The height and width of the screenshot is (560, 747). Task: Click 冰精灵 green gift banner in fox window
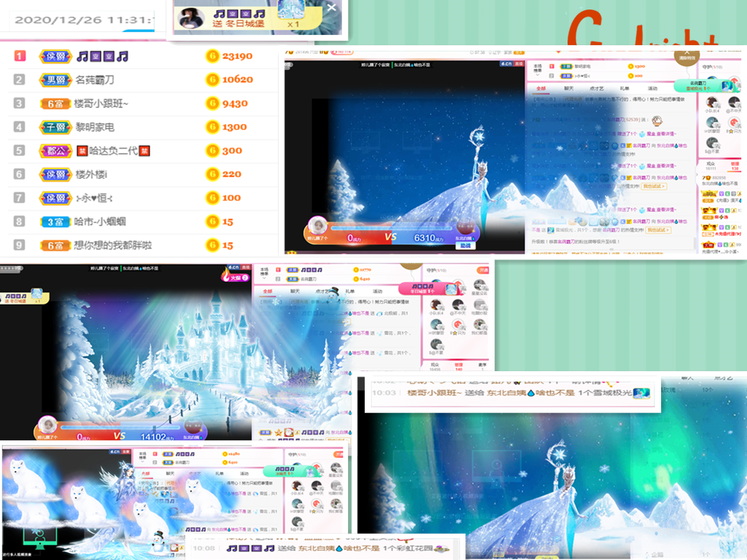coord(292,472)
